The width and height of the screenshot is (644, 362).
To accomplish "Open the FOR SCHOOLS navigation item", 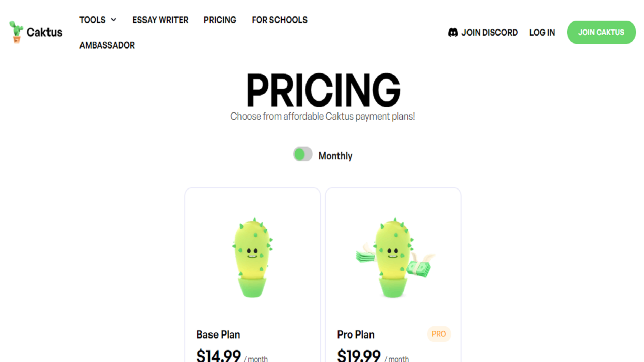I will pos(280,20).
